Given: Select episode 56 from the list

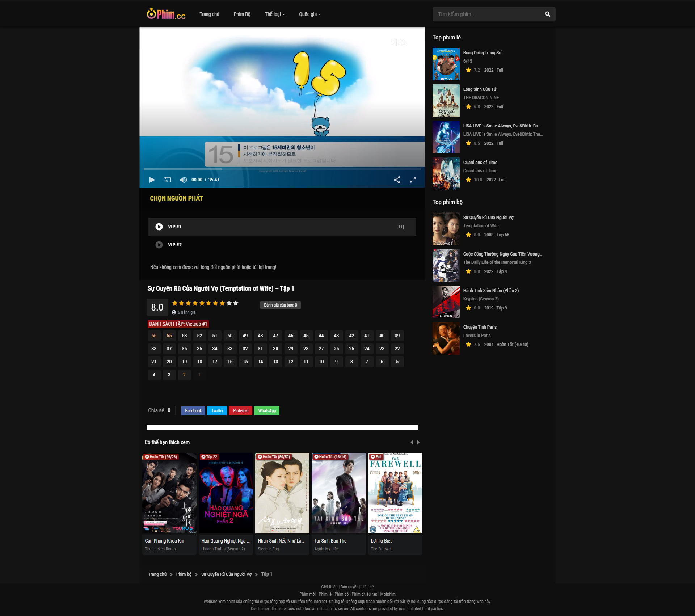Looking at the screenshot, I should [x=154, y=336].
